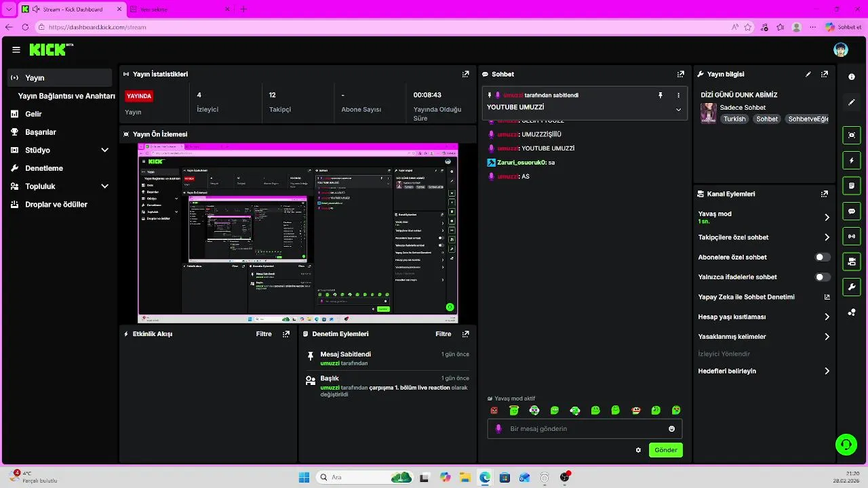868x488 pixels.
Task: Insert the angry red emote
Action: tap(494, 410)
